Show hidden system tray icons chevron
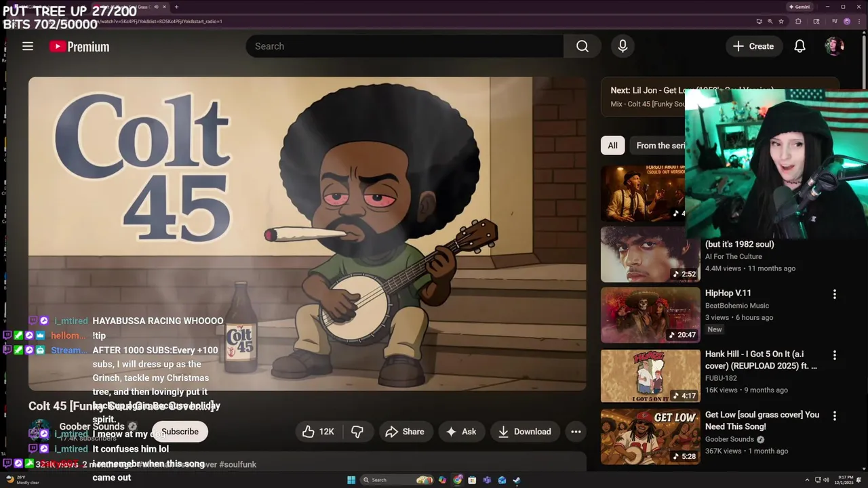The image size is (868, 488). 808,480
